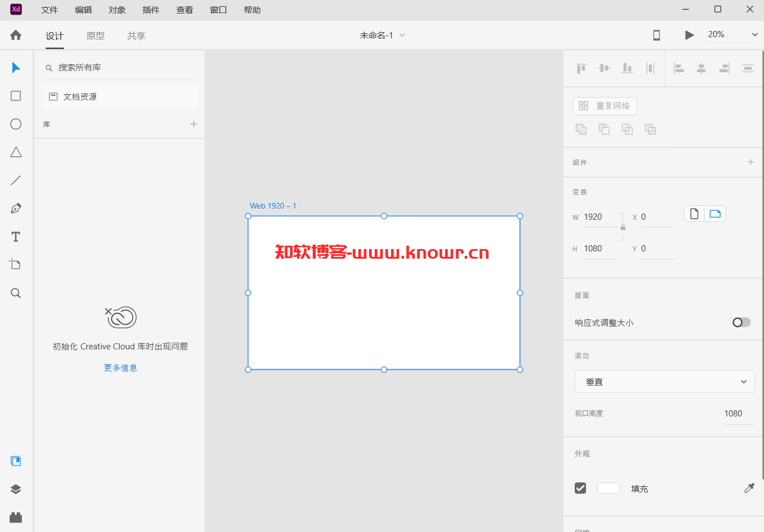The width and height of the screenshot is (764, 532).
Task: Open 文档资源 document assets
Action: pos(120,96)
